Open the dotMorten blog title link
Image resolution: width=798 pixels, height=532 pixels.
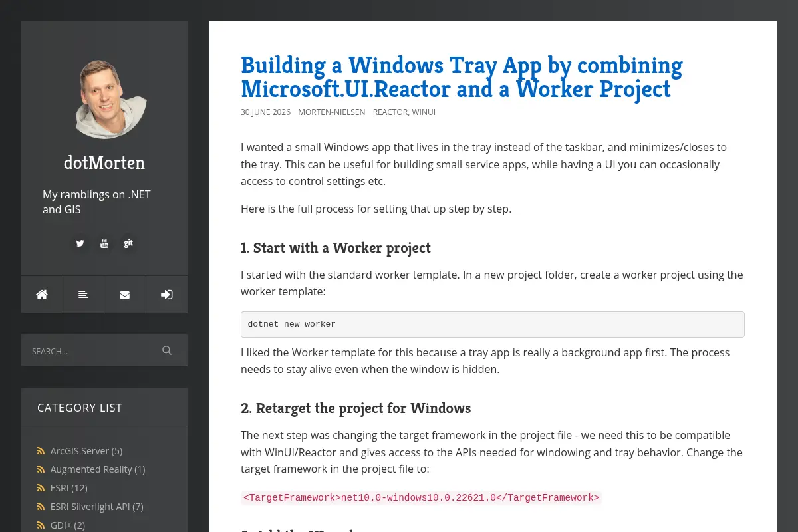[104, 163]
